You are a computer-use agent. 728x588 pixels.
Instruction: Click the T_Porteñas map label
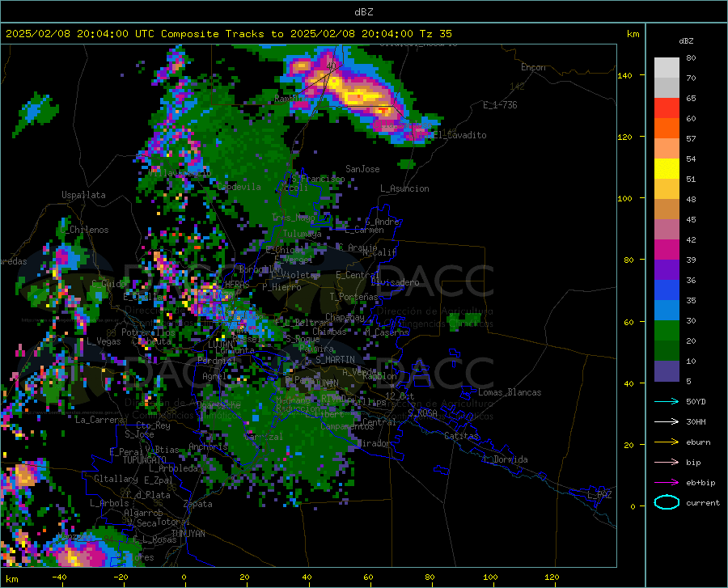353,296
